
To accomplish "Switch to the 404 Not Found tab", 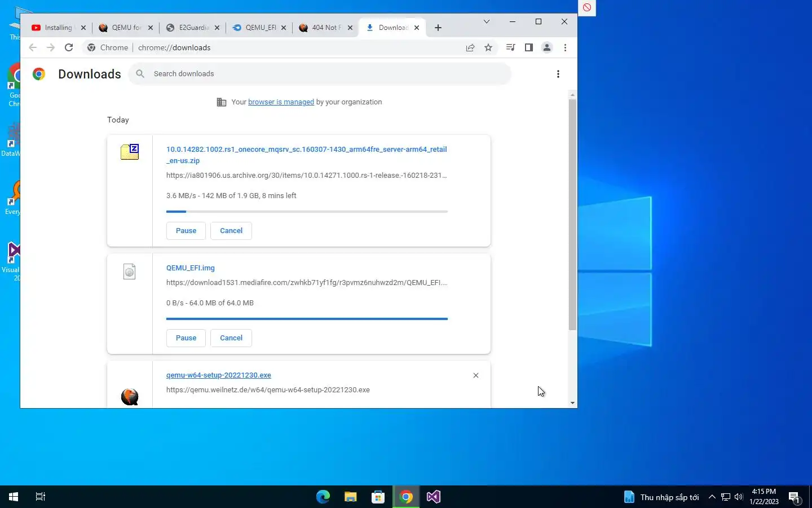I will point(321,27).
